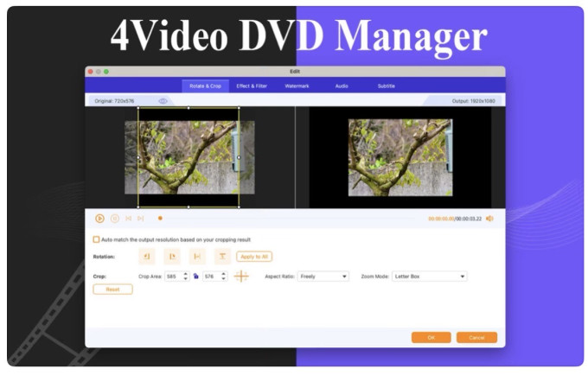
Task: Flip video vertically
Action: click(222, 257)
